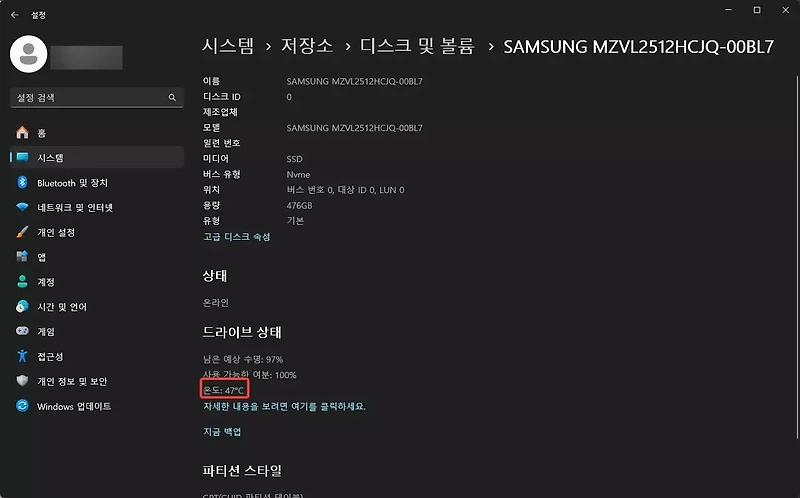Click the 개인 설정 paintbrush icon
The width and height of the screenshot is (800, 498).
pos(22,232)
